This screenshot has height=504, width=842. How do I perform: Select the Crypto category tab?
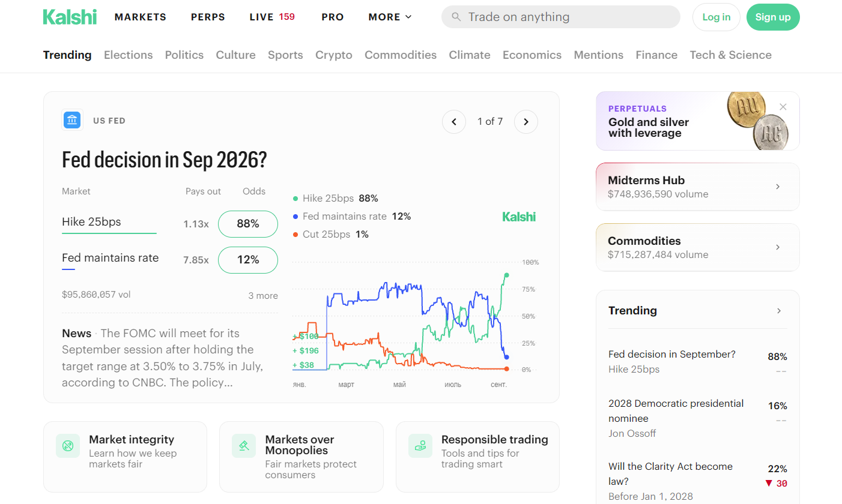pyautogui.click(x=334, y=55)
